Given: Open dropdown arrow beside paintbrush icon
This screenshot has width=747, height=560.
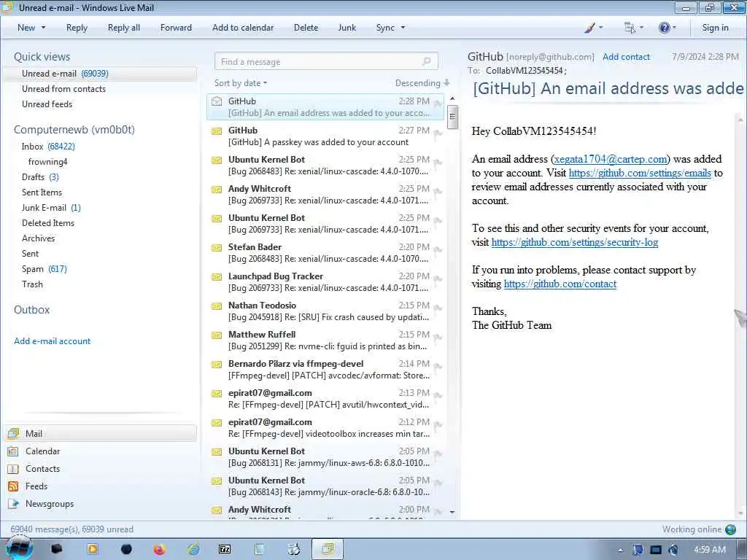Looking at the screenshot, I should (600, 28).
